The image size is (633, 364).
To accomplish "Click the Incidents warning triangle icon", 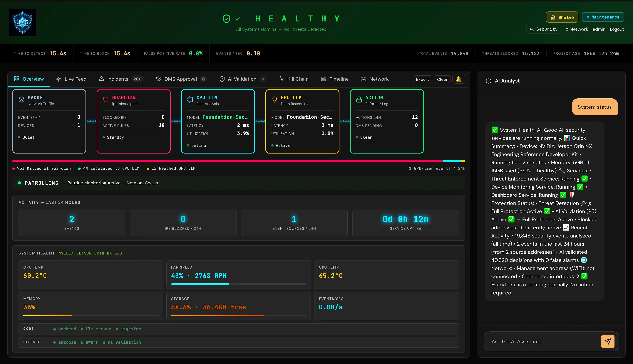I will (x=101, y=79).
